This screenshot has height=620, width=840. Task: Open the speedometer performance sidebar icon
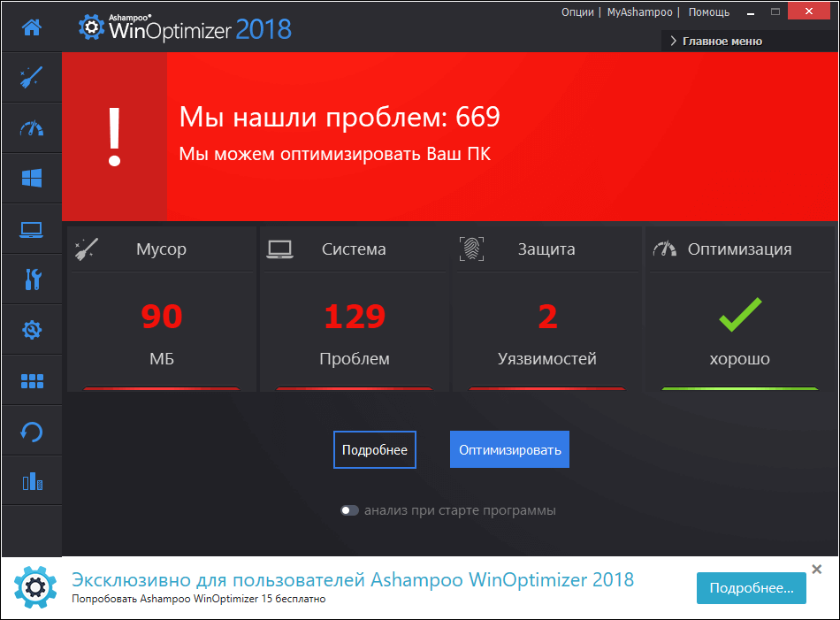[32, 128]
